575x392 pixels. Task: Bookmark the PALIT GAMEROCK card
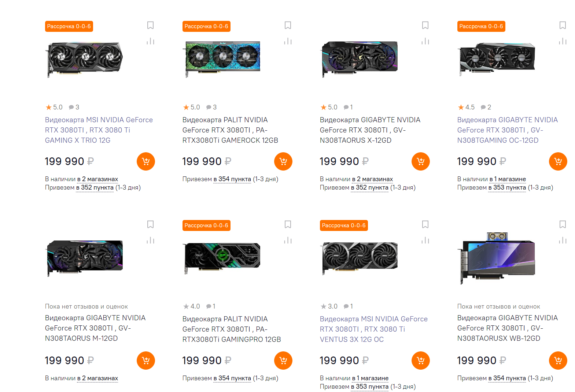[x=288, y=25]
